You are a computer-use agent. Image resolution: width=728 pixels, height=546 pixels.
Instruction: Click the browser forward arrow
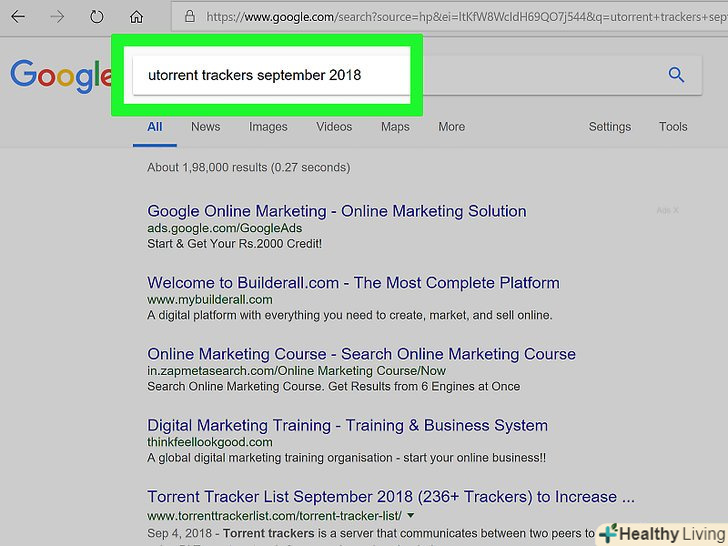tap(57, 17)
